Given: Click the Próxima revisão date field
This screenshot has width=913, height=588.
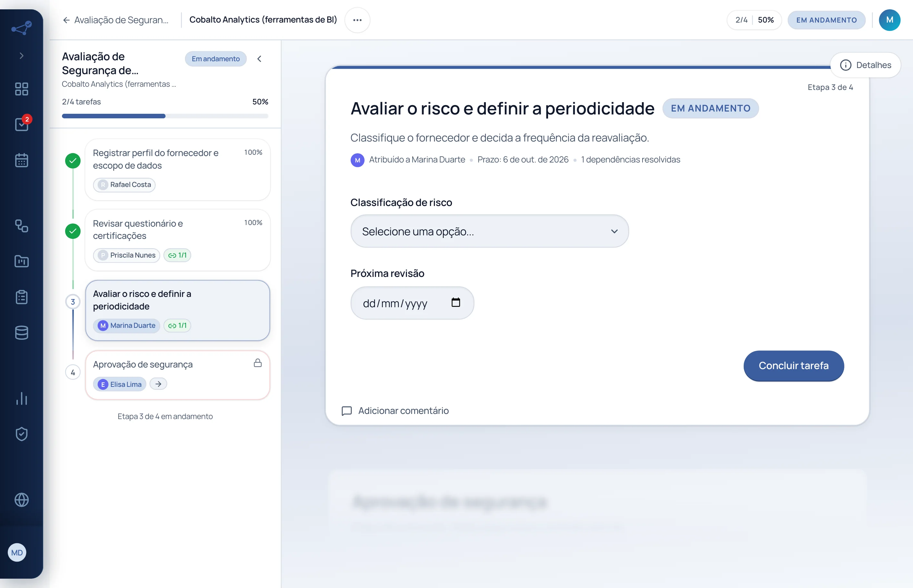Looking at the screenshot, I should (x=412, y=303).
